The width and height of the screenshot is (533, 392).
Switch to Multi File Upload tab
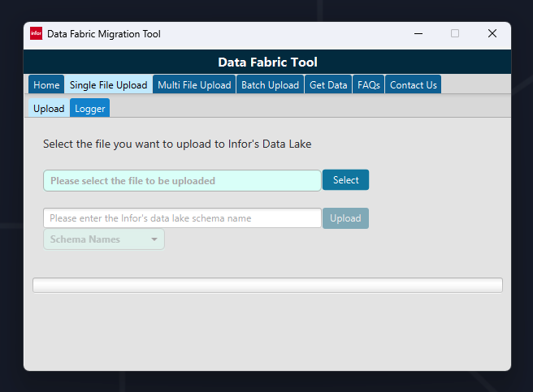tap(194, 84)
